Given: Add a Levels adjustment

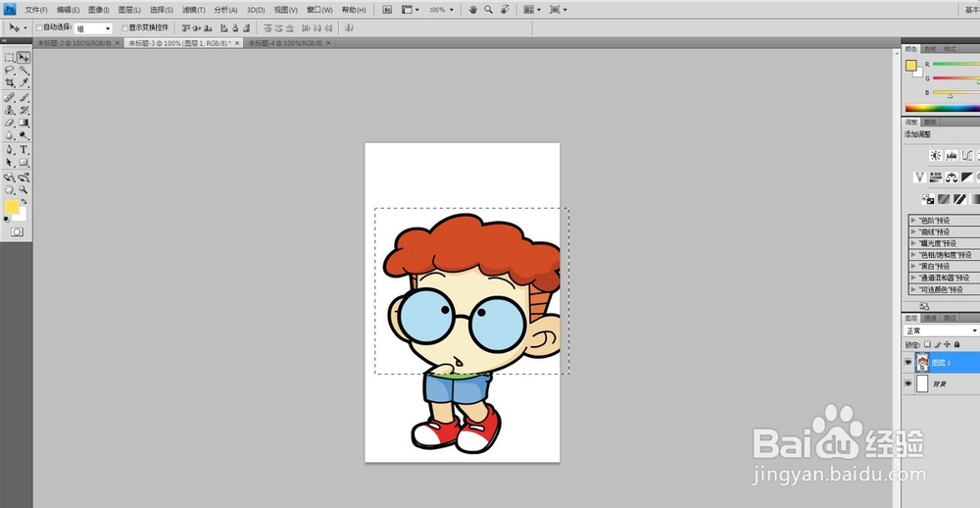Looking at the screenshot, I should [952, 155].
